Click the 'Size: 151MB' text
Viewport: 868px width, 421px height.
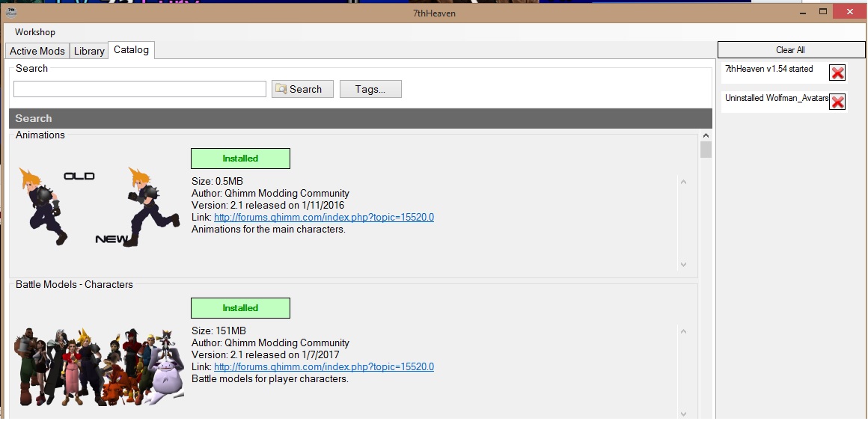click(x=218, y=331)
